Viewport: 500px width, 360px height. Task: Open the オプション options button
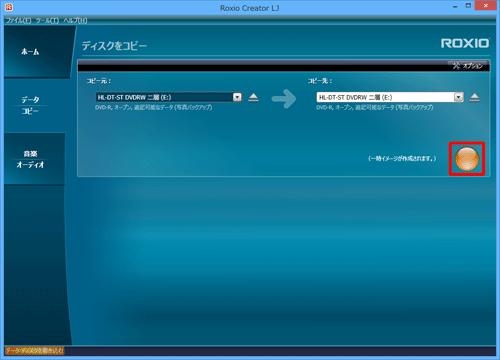point(468,66)
